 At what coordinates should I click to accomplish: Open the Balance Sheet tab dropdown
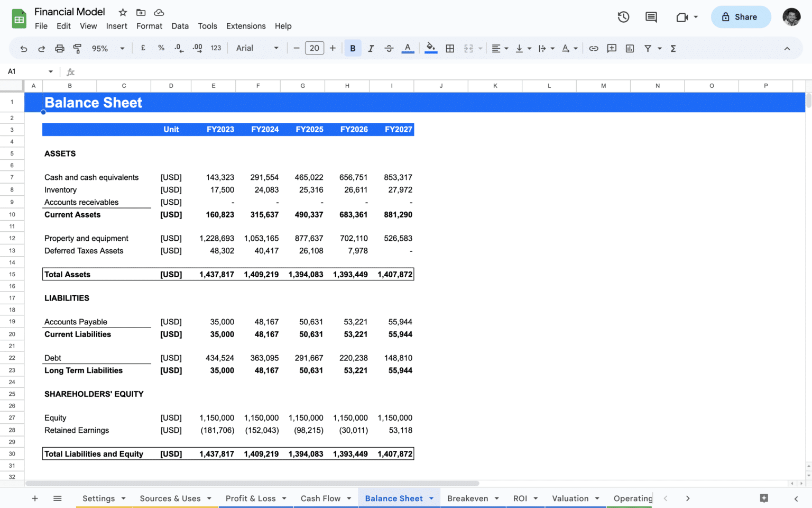click(430, 498)
